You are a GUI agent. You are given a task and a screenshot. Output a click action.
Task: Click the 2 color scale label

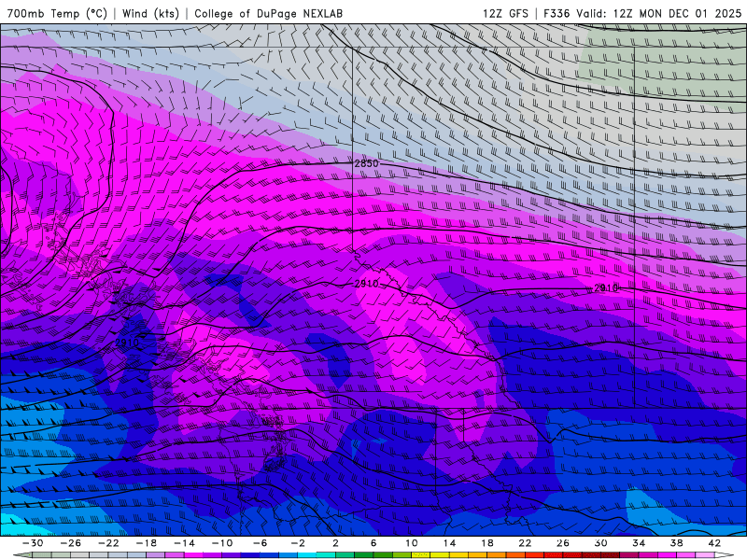[335, 543]
